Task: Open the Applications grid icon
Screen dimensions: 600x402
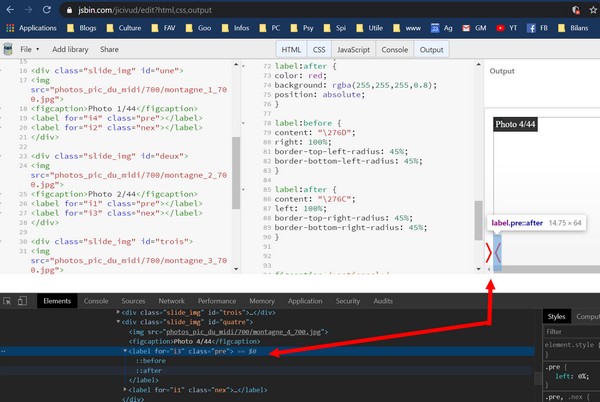Action: click(x=10, y=28)
